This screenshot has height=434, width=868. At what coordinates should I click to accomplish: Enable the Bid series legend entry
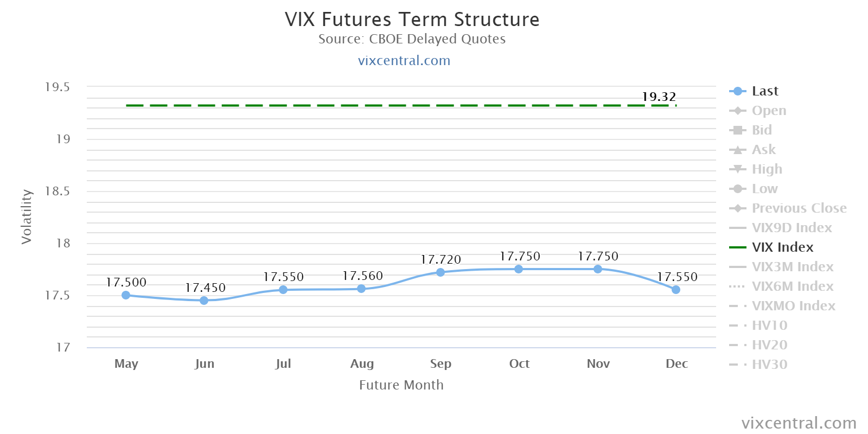(761, 130)
